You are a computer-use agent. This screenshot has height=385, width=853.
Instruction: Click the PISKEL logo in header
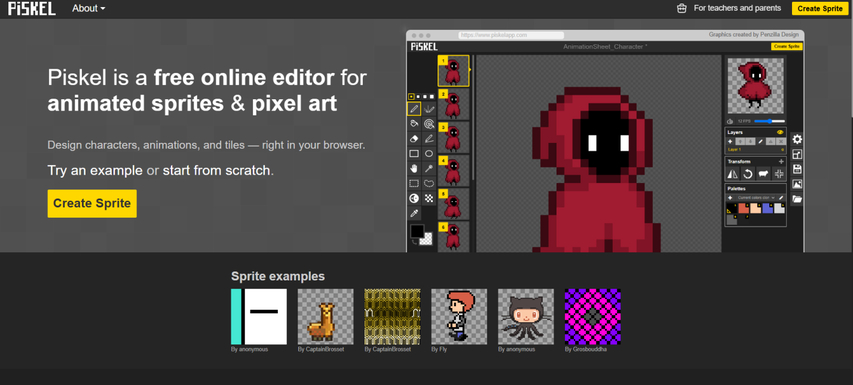(x=32, y=8)
